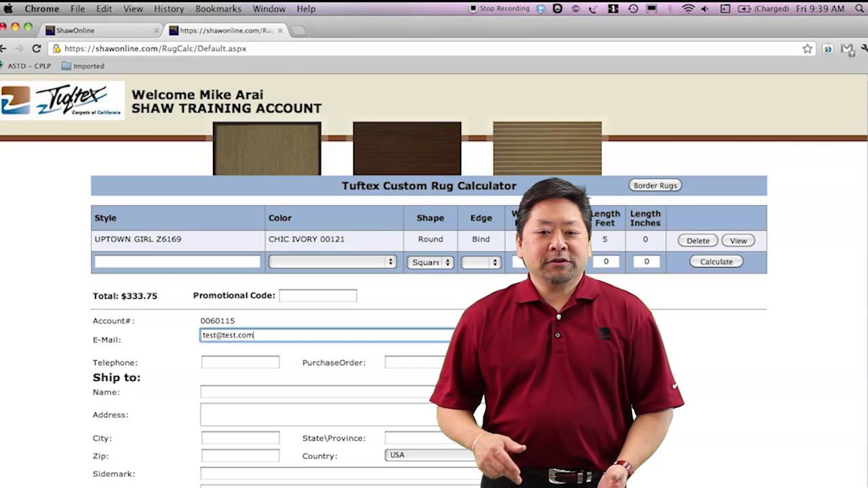Open the Shape dropdown showing Square

[x=430, y=262]
